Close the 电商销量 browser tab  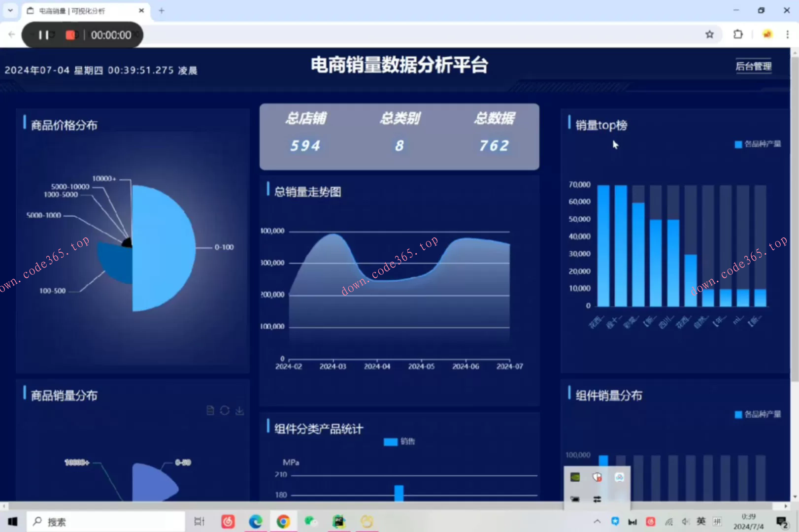[x=141, y=10]
